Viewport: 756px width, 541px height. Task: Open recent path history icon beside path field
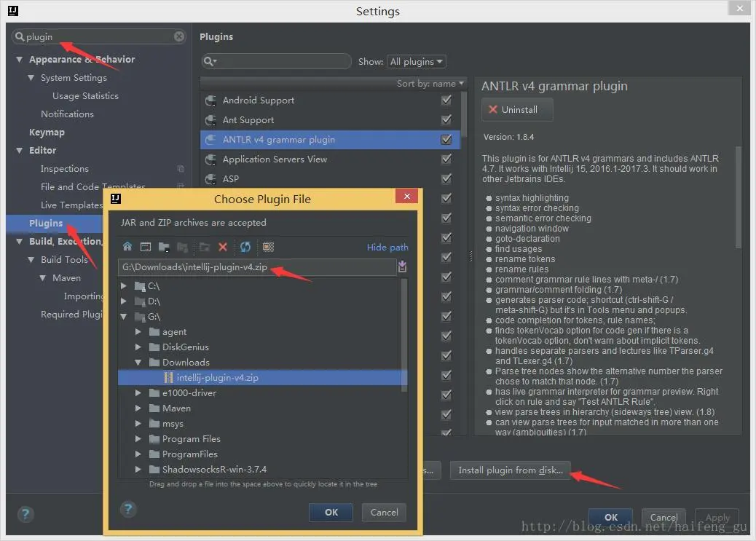402,266
